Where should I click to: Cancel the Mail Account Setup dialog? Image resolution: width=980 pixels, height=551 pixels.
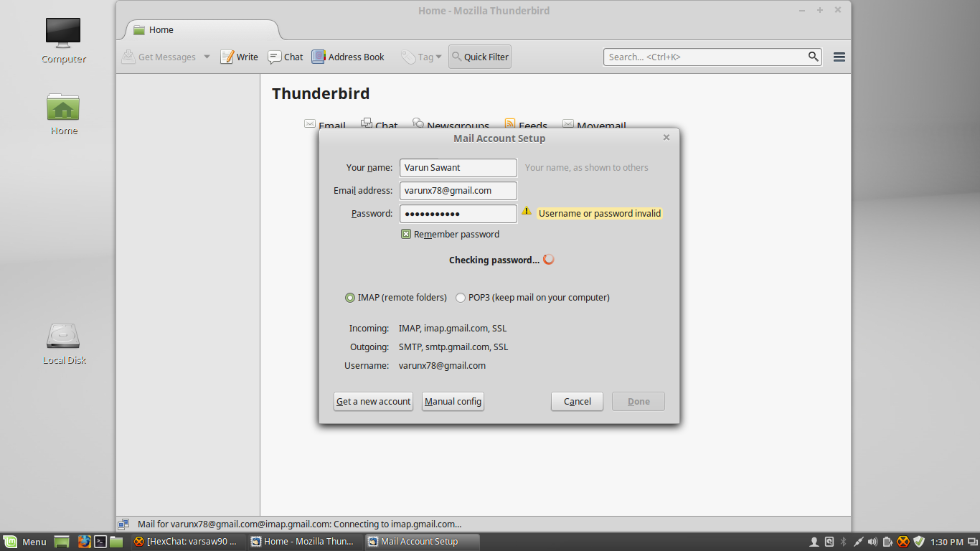click(x=577, y=401)
